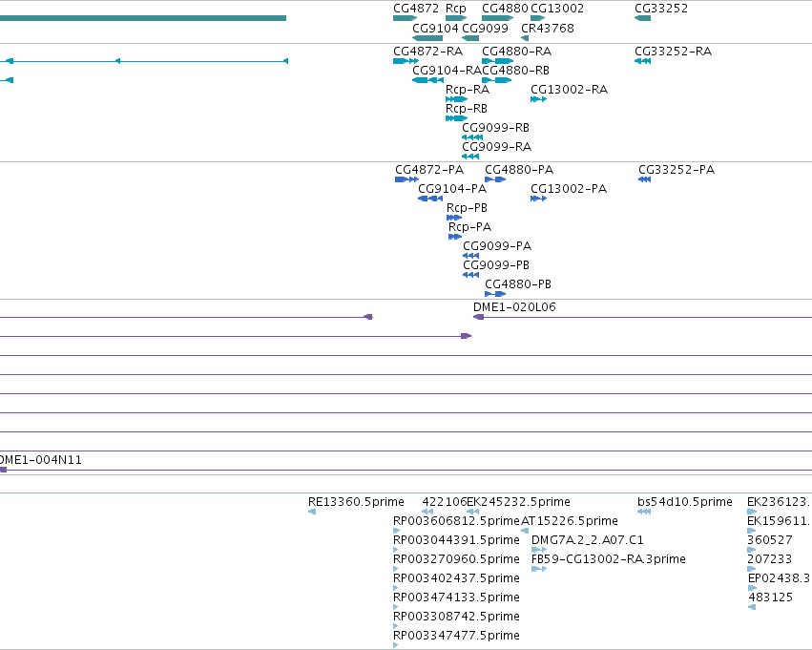Select the CG9104-PA protein label

452,189
